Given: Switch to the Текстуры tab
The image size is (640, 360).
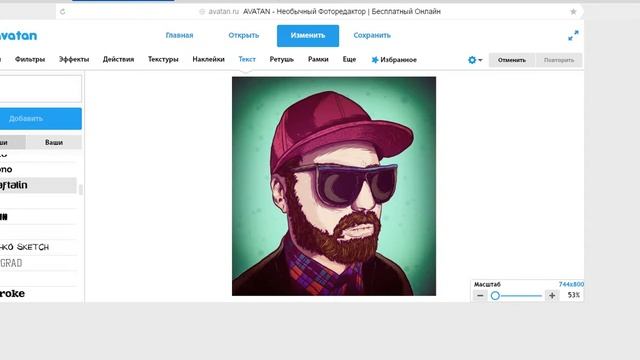Looking at the screenshot, I should point(163,60).
